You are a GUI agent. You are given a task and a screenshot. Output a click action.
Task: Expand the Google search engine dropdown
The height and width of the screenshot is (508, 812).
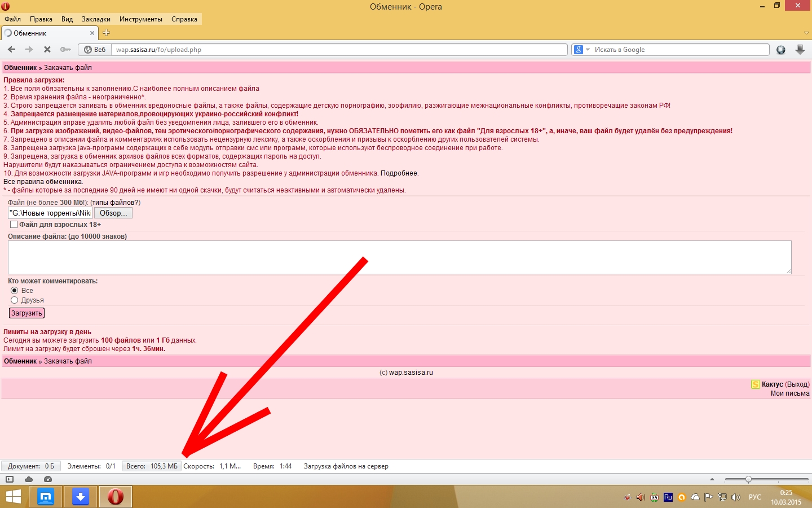(x=581, y=50)
